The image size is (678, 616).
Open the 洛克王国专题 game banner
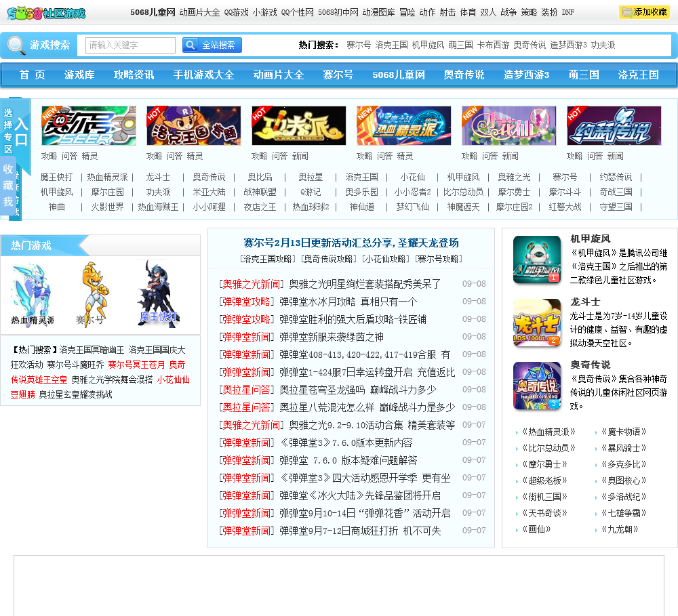click(x=194, y=126)
